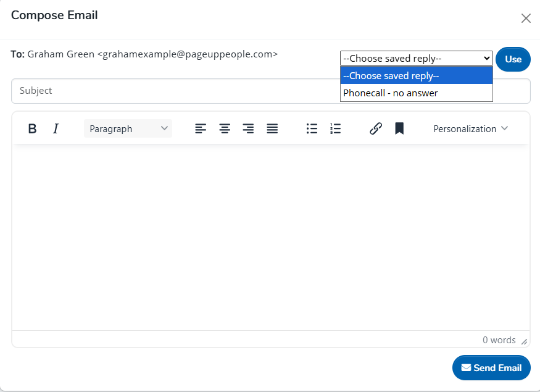The width and height of the screenshot is (540, 392).
Task: Select 'Phonecall - no answer' saved reply
Action: (x=416, y=93)
